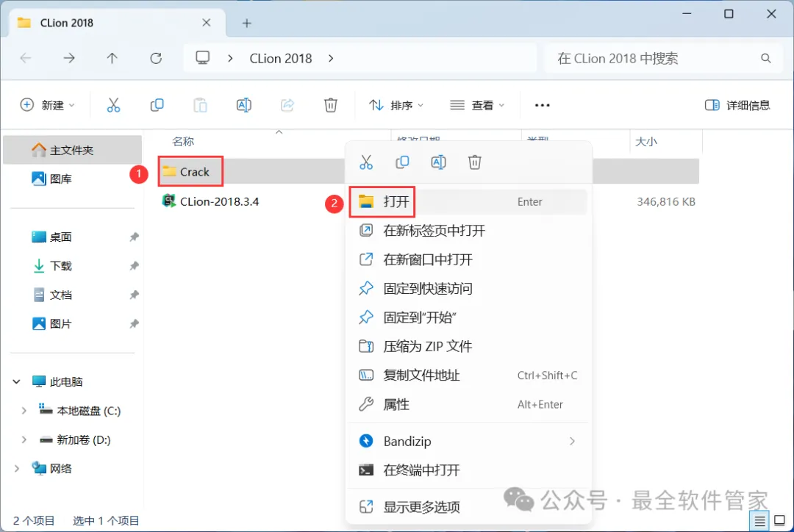Open the 查看 view dropdown

coord(477,105)
